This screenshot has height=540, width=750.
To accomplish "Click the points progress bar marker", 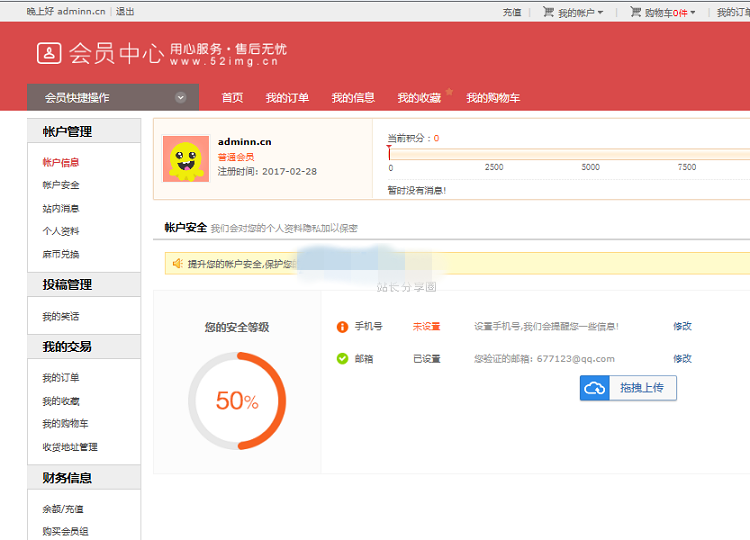I will [389, 153].
